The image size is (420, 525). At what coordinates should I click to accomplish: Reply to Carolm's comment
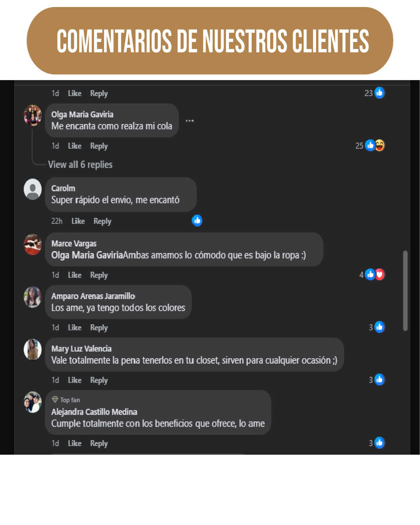(x=102, y=221)
